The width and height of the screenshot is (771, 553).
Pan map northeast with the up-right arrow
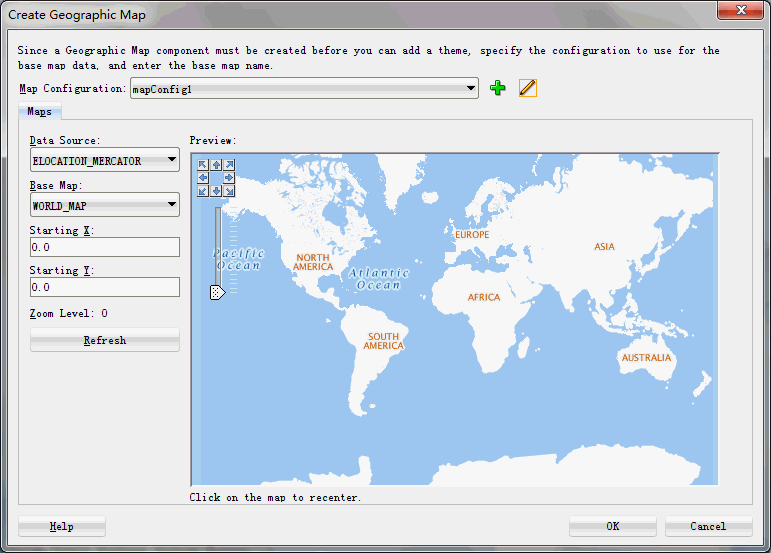(229, 165)
